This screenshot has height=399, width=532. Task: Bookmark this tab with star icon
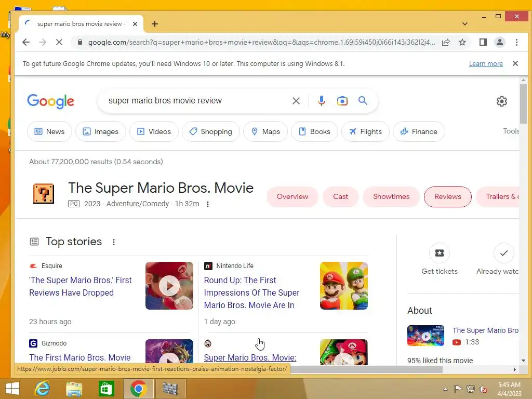[x=462, y=42]
